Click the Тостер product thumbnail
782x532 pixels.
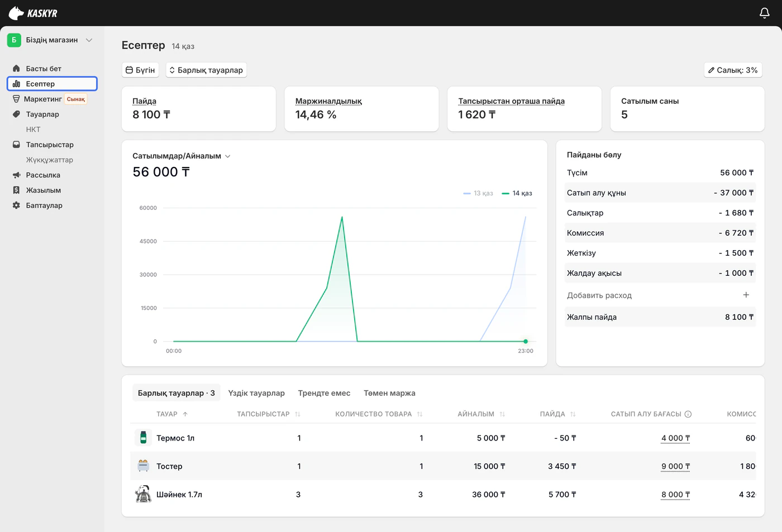pos(143,466)
